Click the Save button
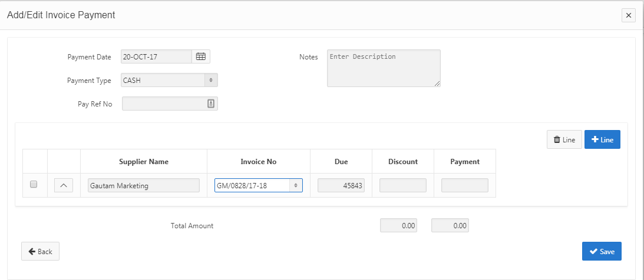Viewport: 644px width, 280px height. [x=602, y=251]
